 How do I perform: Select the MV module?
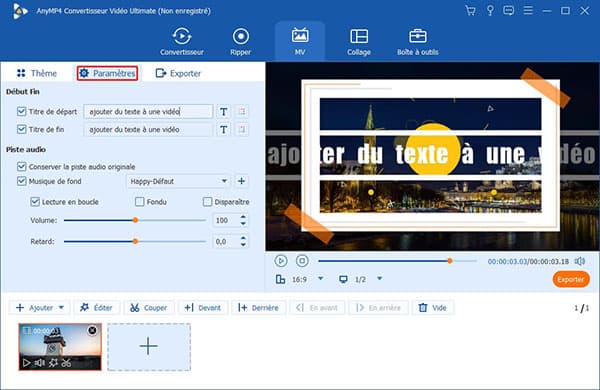[x=300, y=41]
